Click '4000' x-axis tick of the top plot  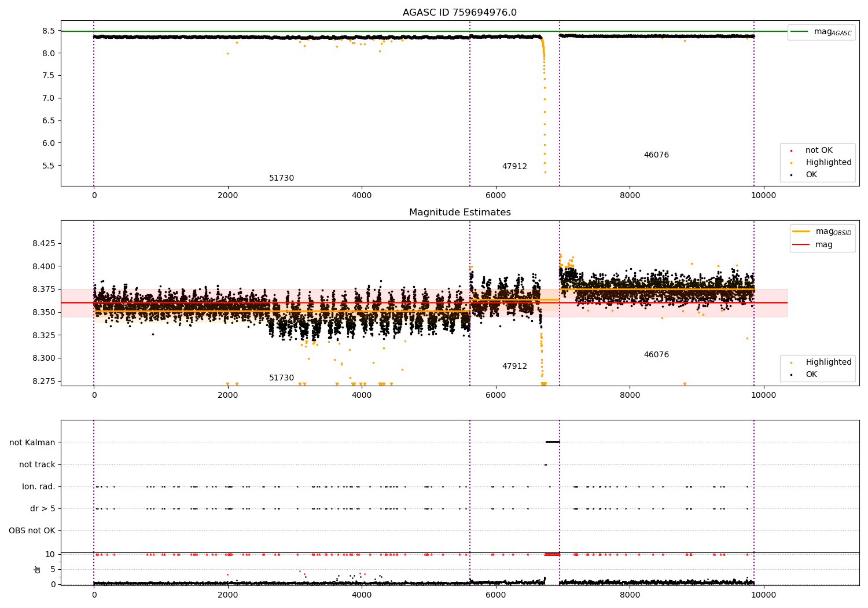(362, 196)
